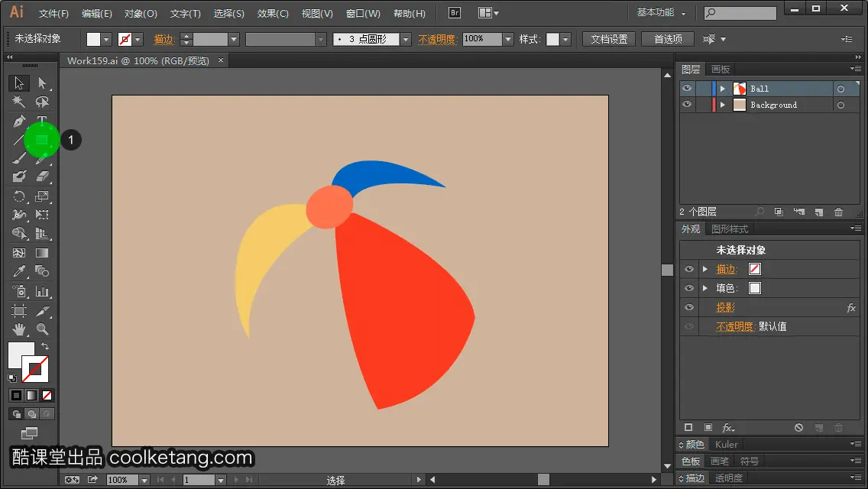
Task: Switch to the 图形样式 tab
Action: pyautogui.click(x=730, y=228)
